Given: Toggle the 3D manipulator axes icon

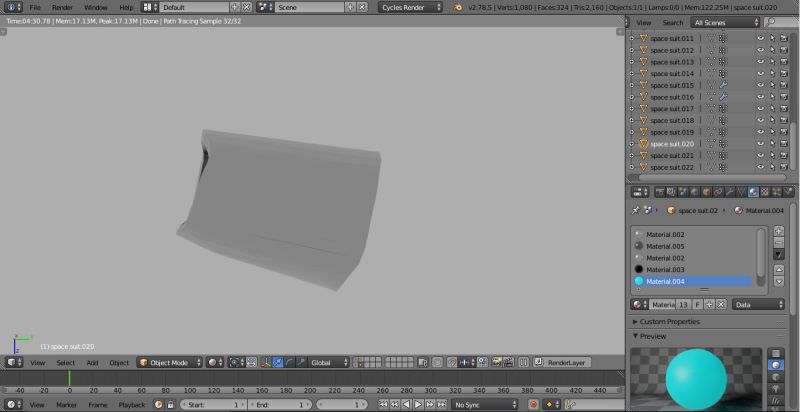Looking at the screenshot, I should (x=266, y=363).
